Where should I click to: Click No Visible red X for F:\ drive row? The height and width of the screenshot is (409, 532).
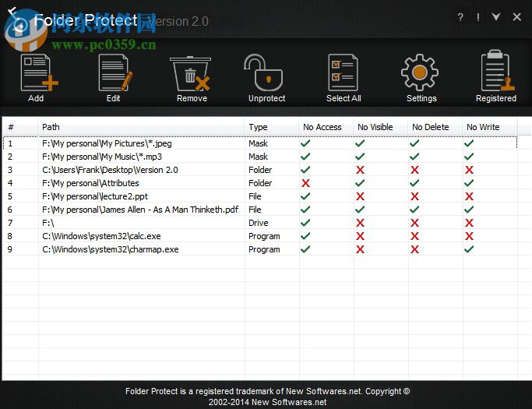[x=360, y=223]
